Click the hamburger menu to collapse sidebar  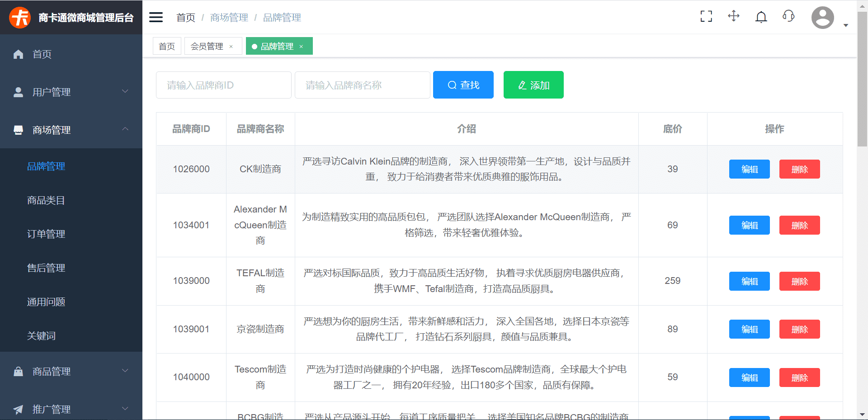(x=156, y=17)
